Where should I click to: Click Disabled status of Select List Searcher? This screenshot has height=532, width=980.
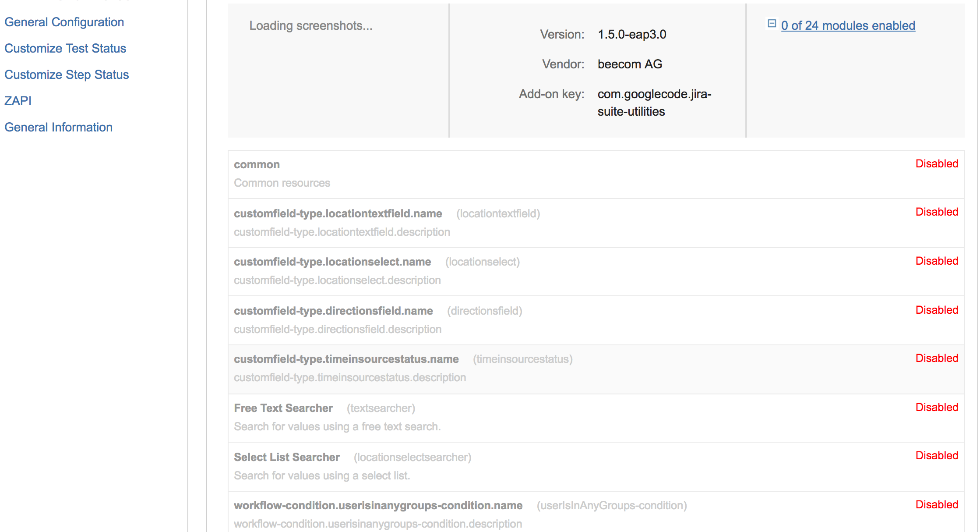pos(937,455)
